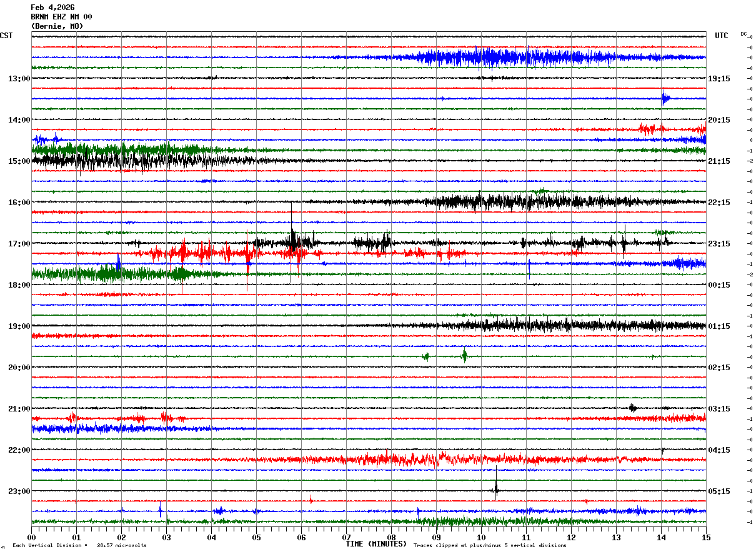
Task: Click the 19:15 UTC time label
Action: 719,79
